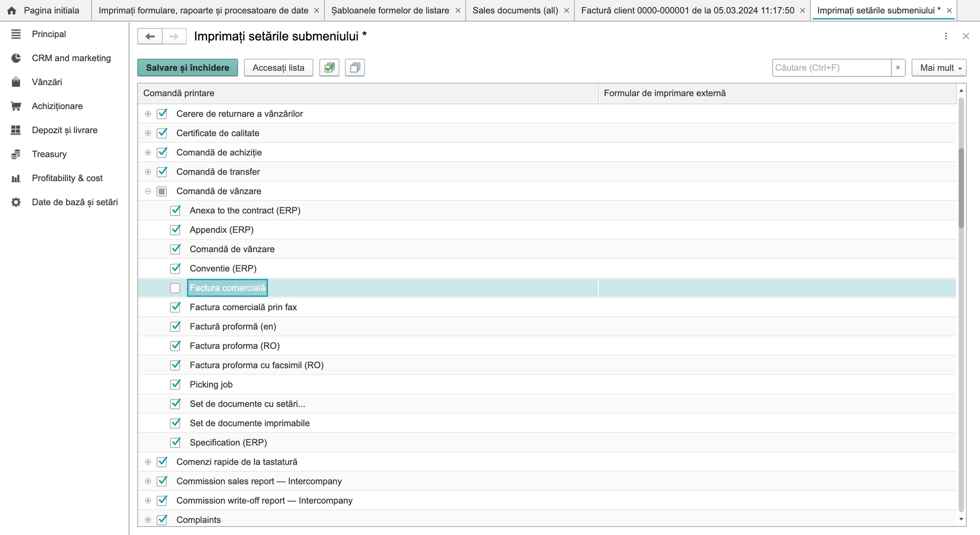Expand Comenzi rapide de la tastatură

(x=148, y=462)
